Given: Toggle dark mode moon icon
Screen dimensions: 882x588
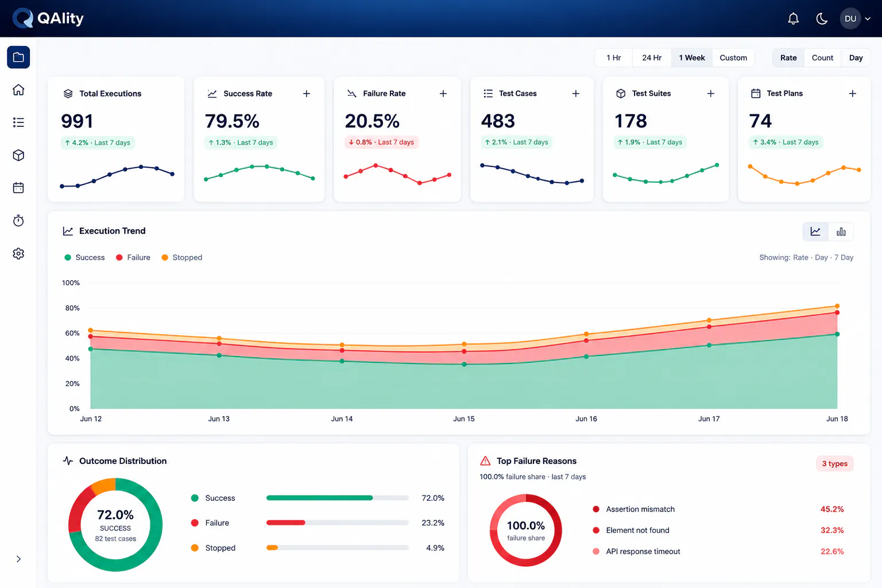Looking at the screenshot, I should (x=822, y=19).
